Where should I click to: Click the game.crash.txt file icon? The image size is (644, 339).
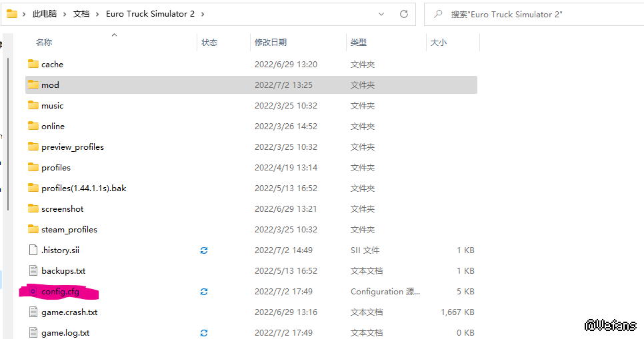(33, 312)
